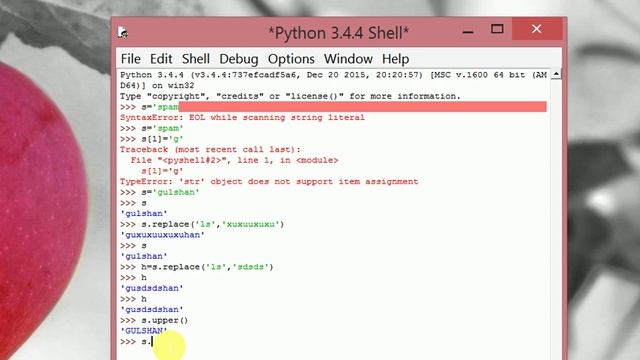Open the Edit menu
Viewport: 640px width, 360px height.
[161, 59]
